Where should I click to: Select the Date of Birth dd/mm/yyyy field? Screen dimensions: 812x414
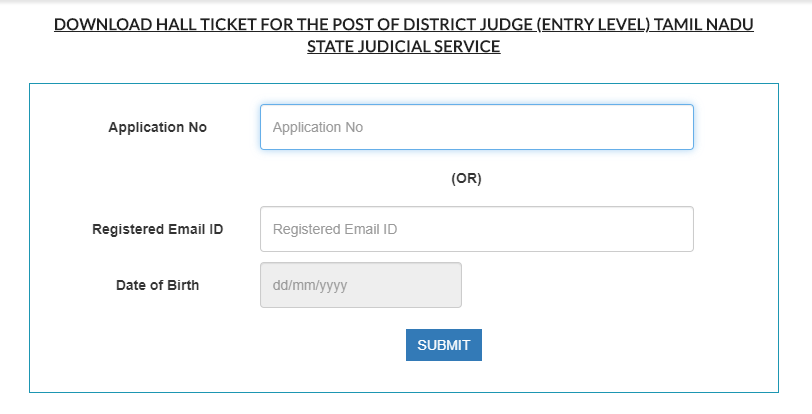point(360,285)
